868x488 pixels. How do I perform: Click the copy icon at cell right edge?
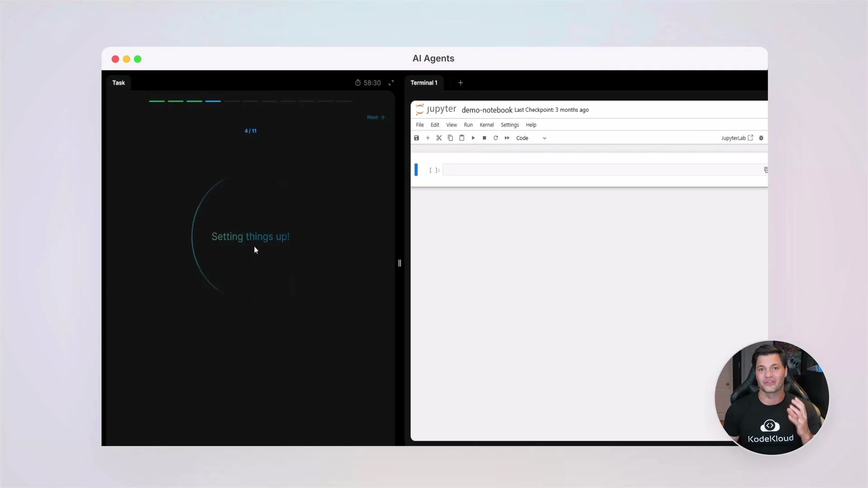coord(765,170)
